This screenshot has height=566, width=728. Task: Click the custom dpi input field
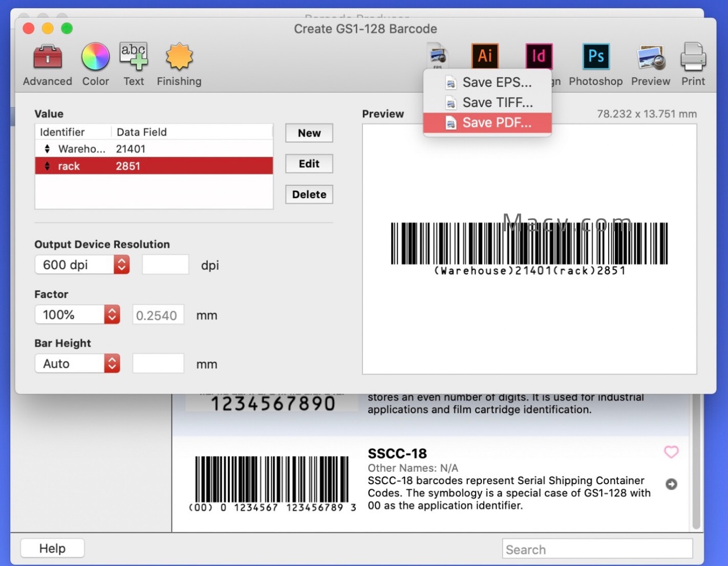tap(165, 265)
